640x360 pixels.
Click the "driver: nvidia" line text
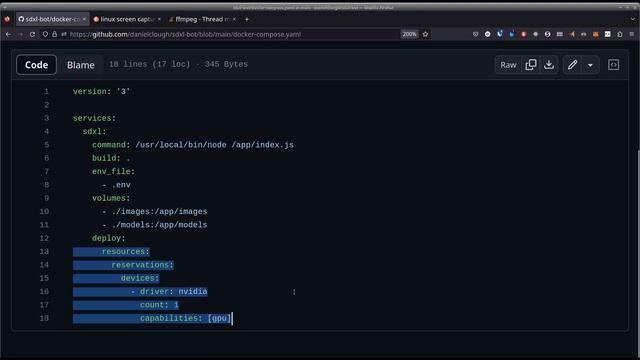point(173,291)
